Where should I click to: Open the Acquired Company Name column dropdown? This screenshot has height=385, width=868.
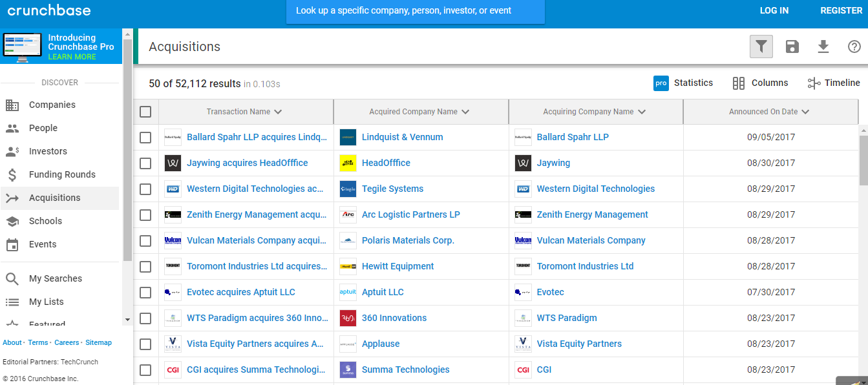point(465,112)
